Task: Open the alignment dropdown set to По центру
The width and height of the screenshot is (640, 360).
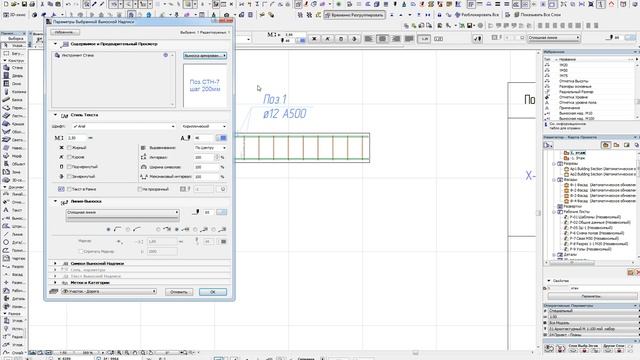Action: tap(210, 148)
